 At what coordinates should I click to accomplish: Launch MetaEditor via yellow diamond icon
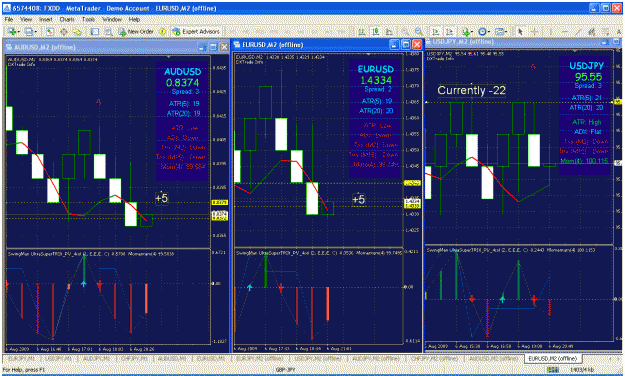tap(162, 31)
